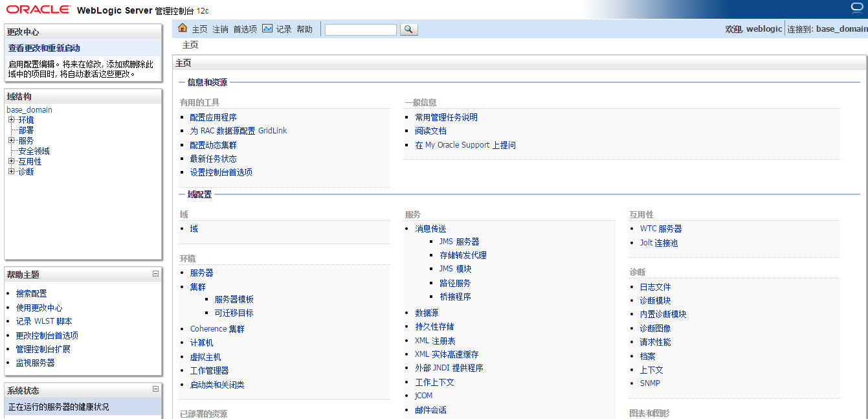
Task: Open 最新任务状态 link
Action: coord(213,159)
